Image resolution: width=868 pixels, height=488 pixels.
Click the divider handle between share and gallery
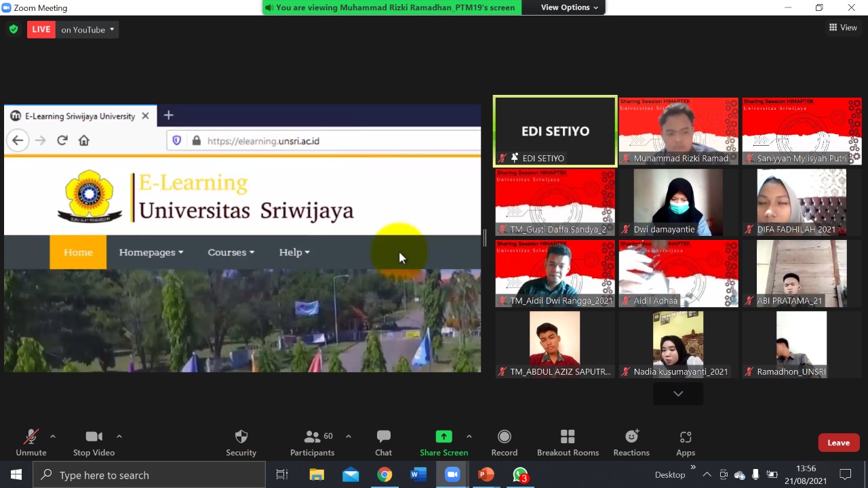tap(485, 238)
